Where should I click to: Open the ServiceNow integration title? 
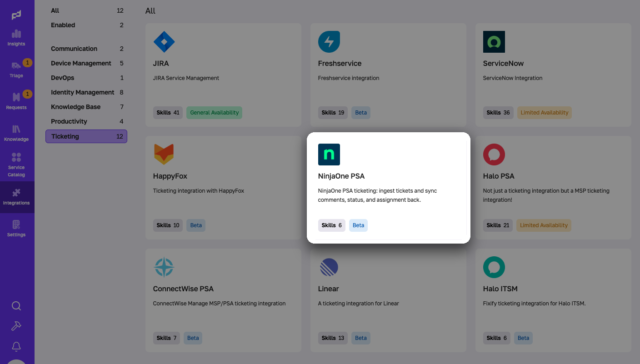click(x=503, y=63)
